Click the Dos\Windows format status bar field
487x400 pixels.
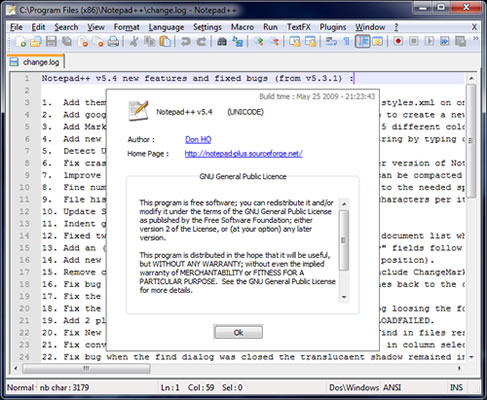point(354,387)
